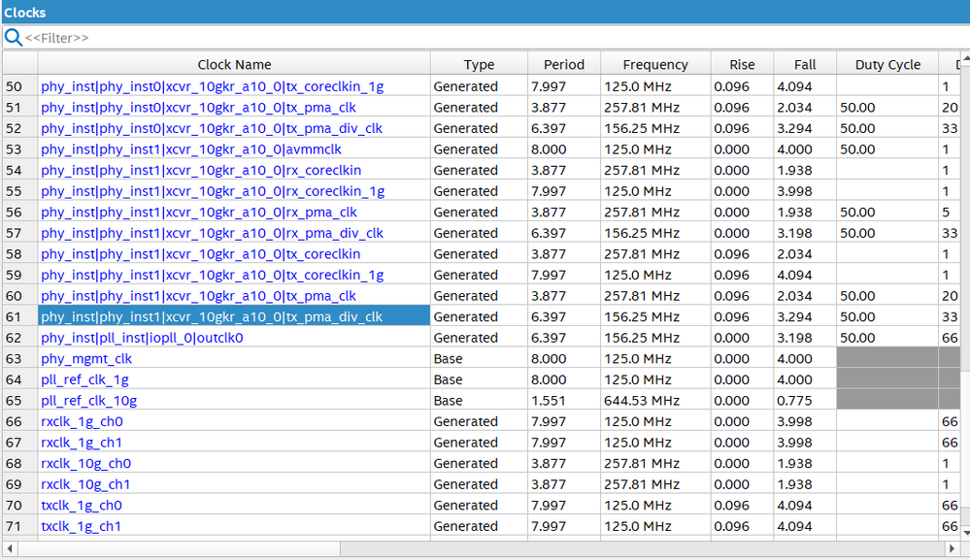
Task: Open the pll_ref_clk_1g clock
Action: [84, 379]
